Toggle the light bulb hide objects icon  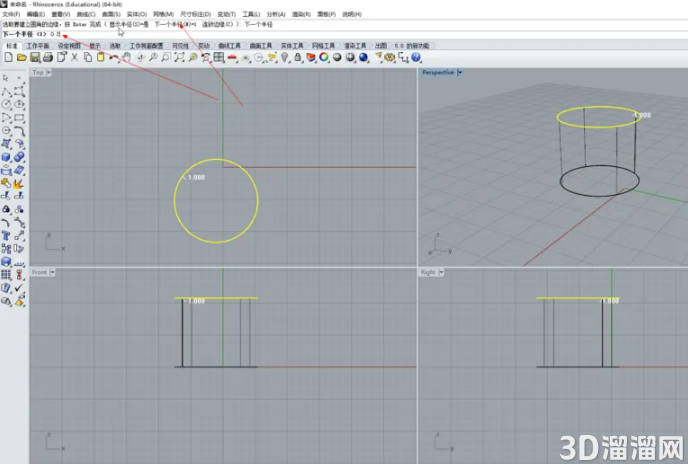[x=285, y=57]
